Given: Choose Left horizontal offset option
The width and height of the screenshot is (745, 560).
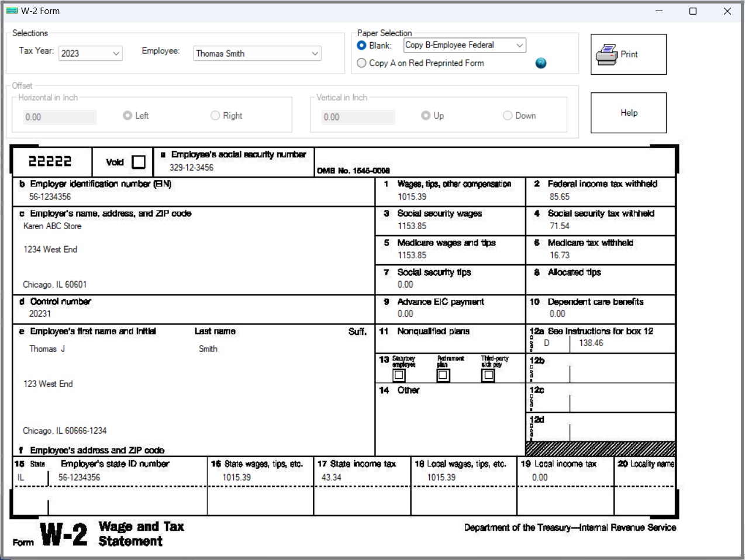Looking at the screenshot, I should tap(127, 115).
